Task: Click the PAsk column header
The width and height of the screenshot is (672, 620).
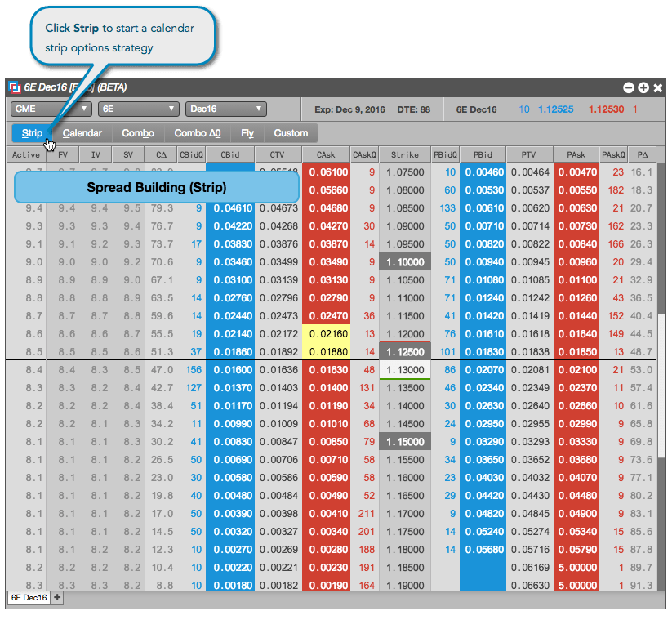Action: coord(576,154)
